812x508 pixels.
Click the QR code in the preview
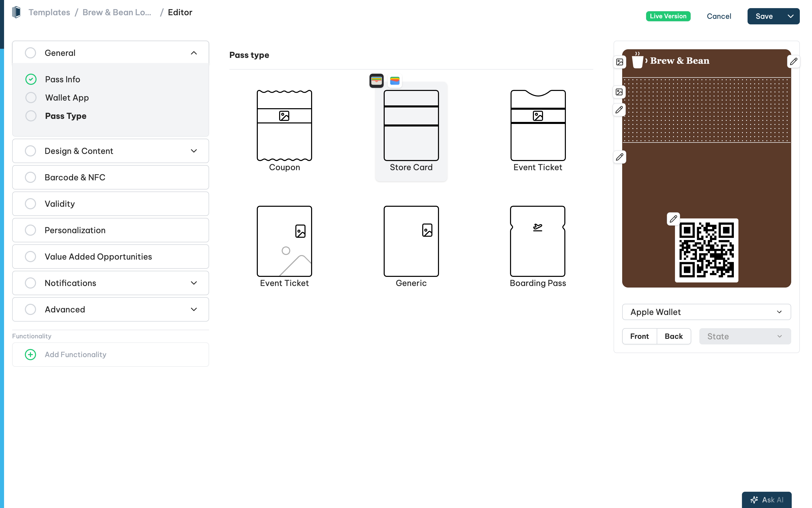(706, 250)
